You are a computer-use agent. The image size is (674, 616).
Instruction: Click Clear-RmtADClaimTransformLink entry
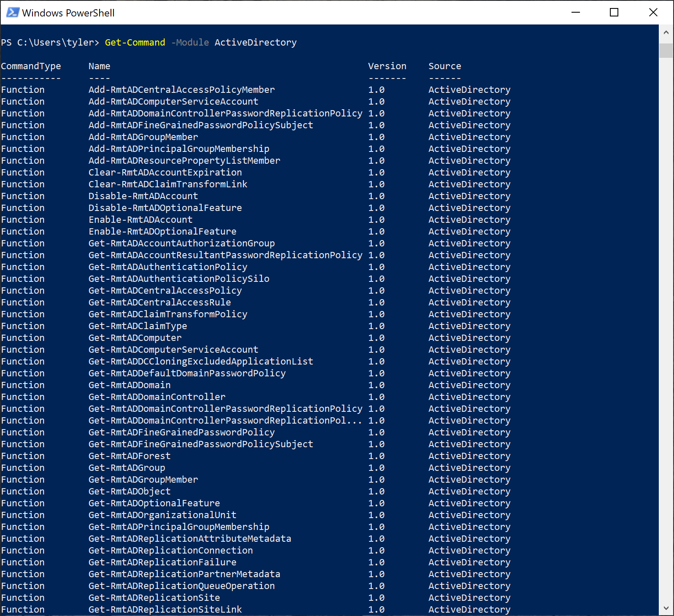168,184
